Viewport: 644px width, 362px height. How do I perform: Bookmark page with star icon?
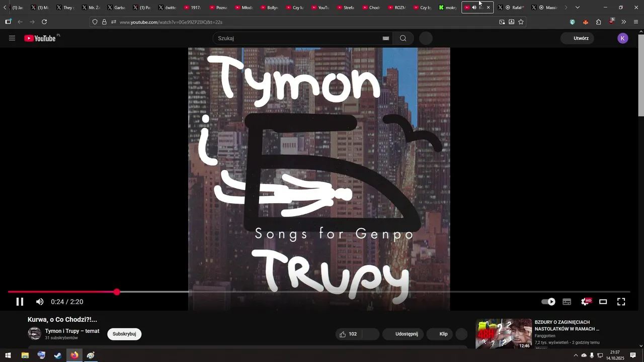coord(521,22)
